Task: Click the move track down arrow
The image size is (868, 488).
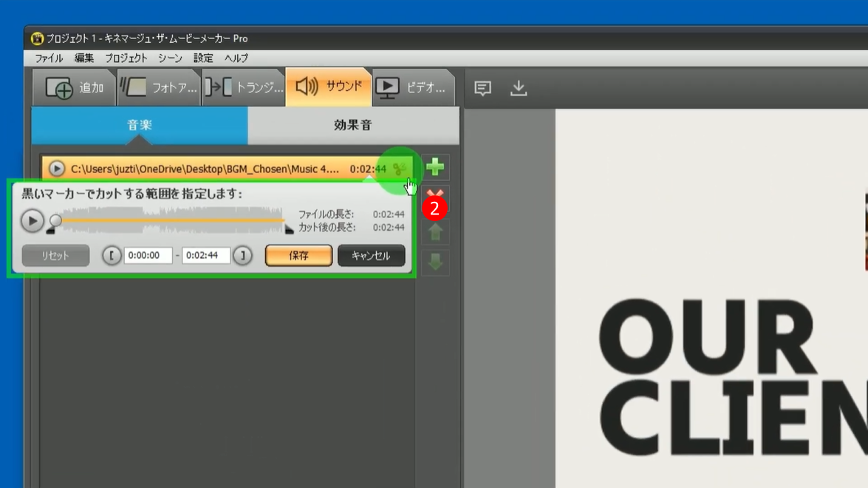Action: tap(435, 262)
